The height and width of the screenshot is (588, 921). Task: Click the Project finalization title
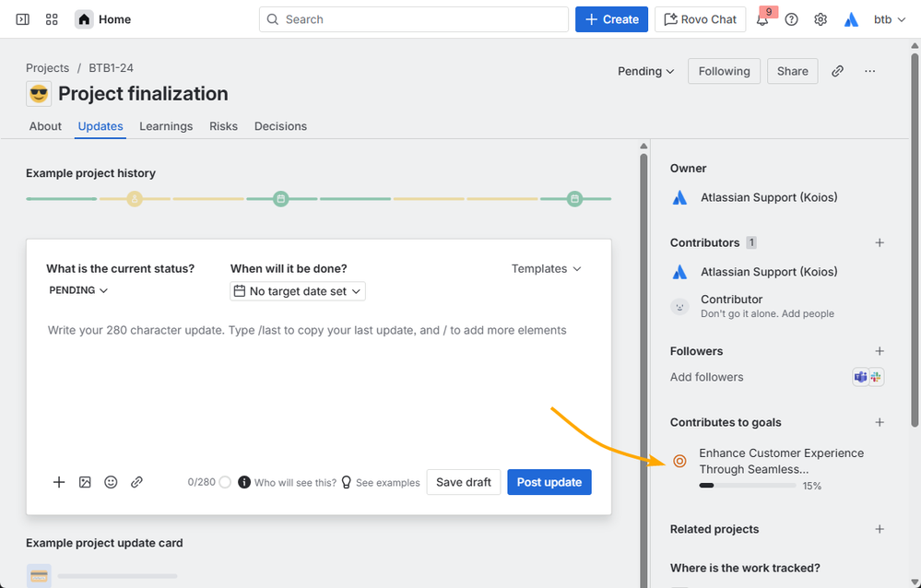[x=143, y=94]
